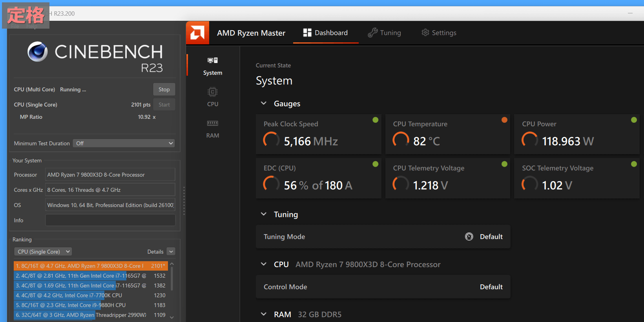Switch to the Dashboard tab
This screenshot has height=322, width=644.
point(325,33)
